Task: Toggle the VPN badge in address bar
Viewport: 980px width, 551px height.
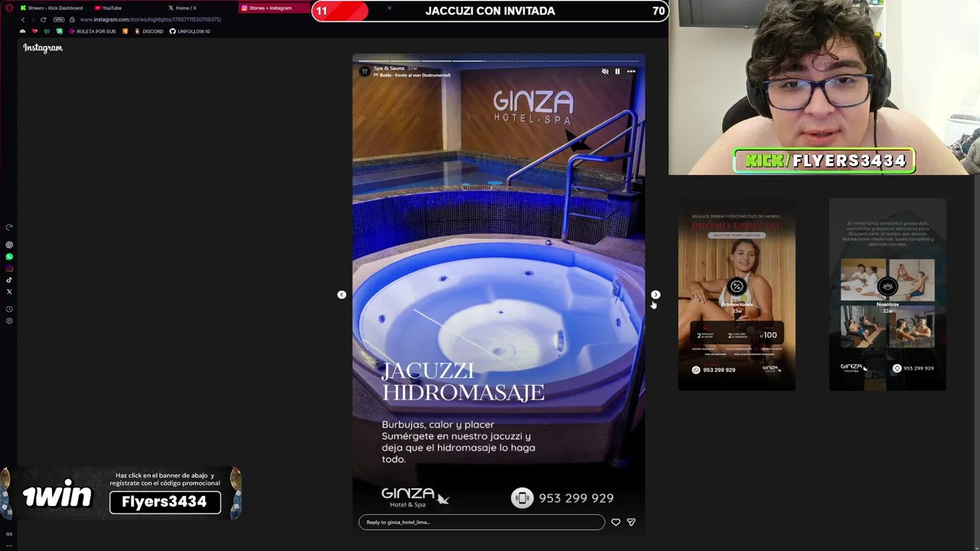Action: point(59,19)
